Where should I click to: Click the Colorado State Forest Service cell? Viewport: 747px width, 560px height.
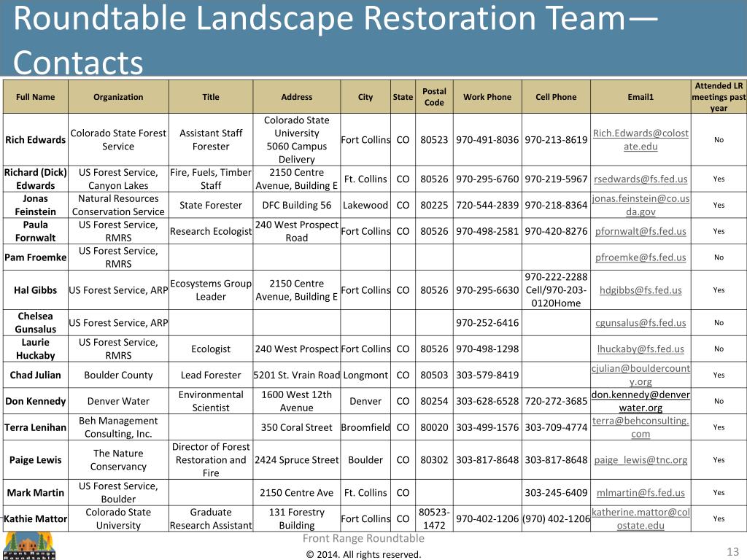point(118,139)
